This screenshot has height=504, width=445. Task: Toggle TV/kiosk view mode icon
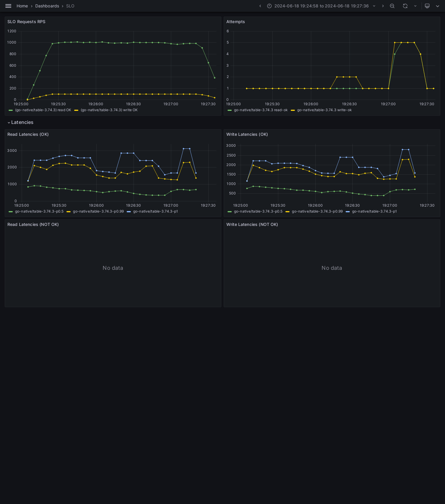[x=427, y=6]
